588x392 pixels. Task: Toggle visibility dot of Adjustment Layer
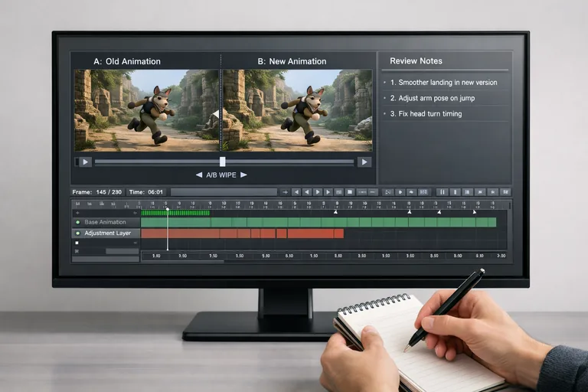pos(77,233)
